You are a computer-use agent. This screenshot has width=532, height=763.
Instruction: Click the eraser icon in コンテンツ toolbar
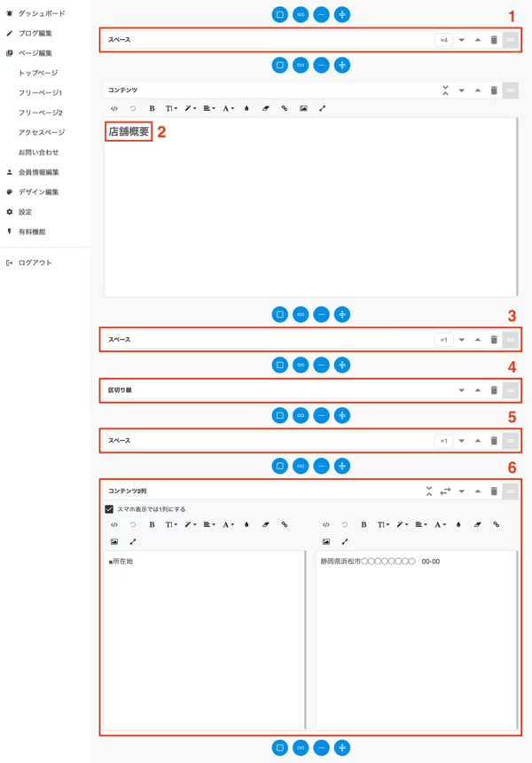(265, 108)
